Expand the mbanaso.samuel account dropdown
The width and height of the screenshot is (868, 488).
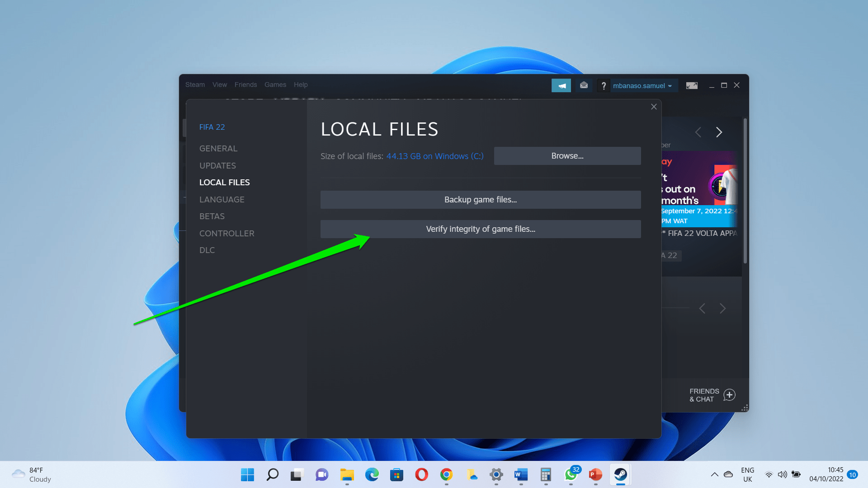click(642, 85)
